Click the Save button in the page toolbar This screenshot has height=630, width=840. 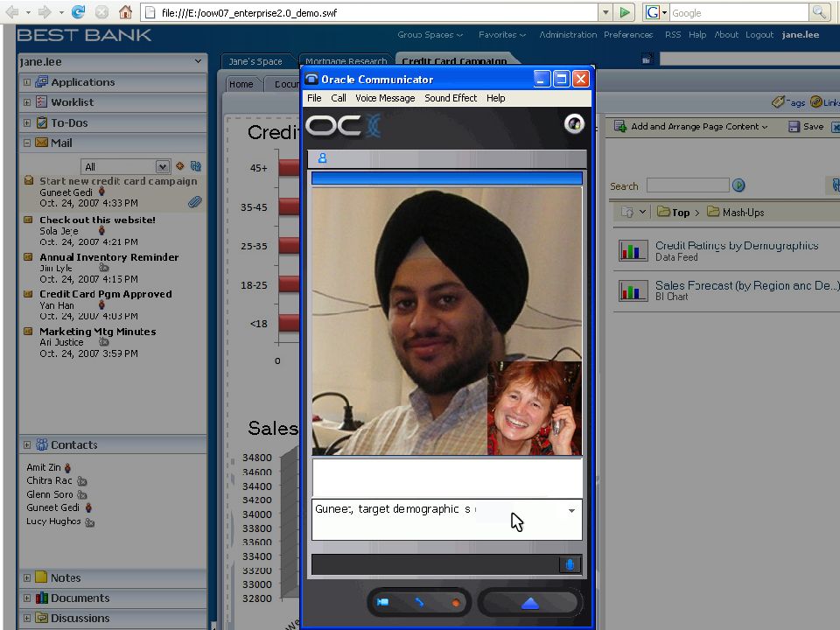(806, 126)
